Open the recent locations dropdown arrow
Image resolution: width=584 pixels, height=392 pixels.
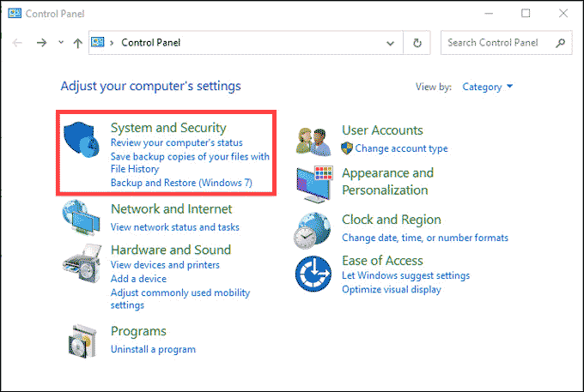(60, 42)
